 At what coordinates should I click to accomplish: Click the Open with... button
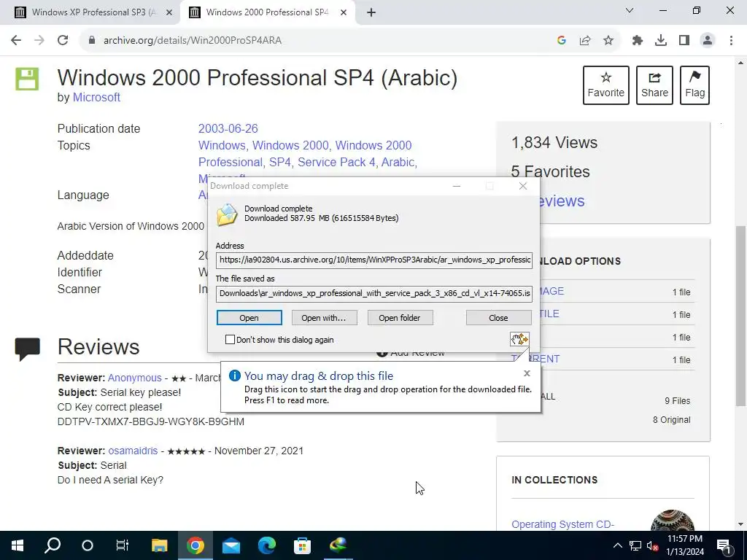(324, 318)
